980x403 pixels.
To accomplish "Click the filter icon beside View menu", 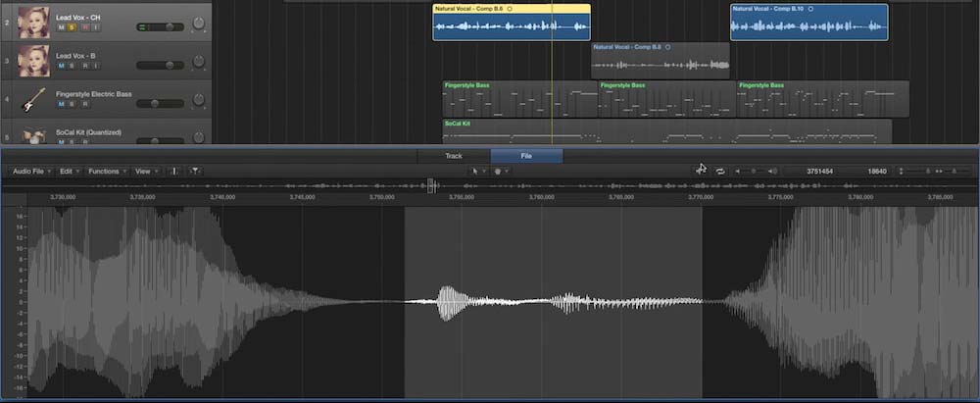I will pyautogui.click(x=195, y=172).
